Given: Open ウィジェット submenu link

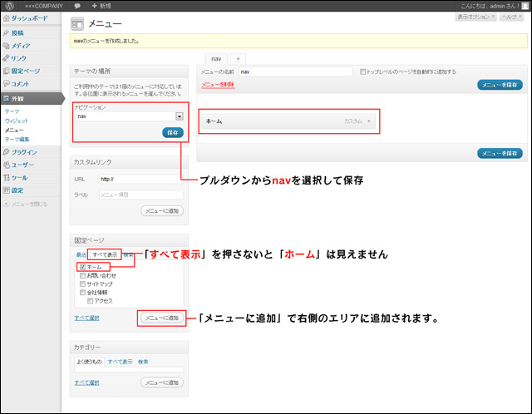Looking at the screenshot, I should point(17,121).
